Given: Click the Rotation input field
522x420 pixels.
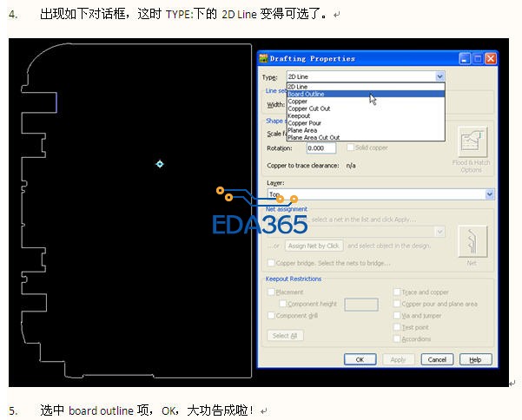Looking at the screenshot, I should point(321,148).
